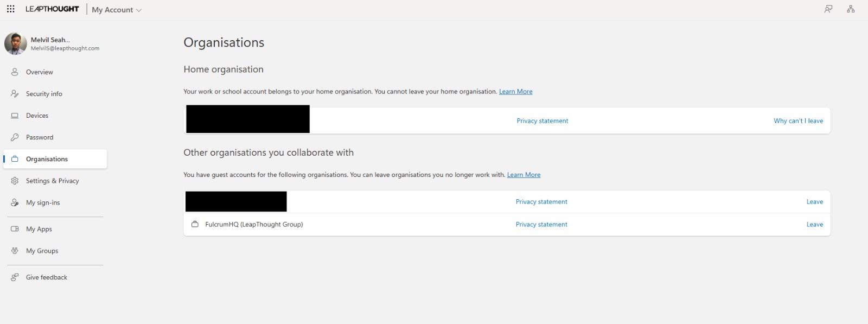Click the My sign-ins icon
868x324 pixels.
15,202
